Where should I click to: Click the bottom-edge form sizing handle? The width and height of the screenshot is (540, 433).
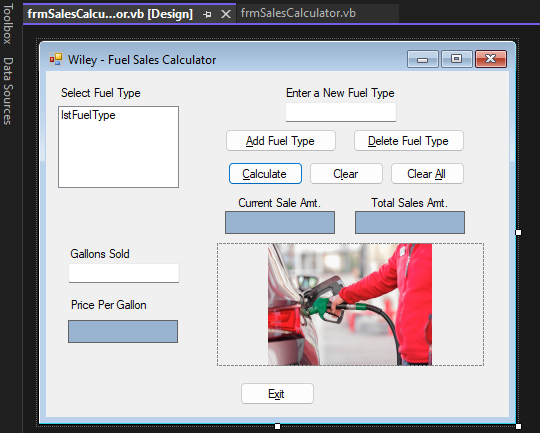[277, 426]
